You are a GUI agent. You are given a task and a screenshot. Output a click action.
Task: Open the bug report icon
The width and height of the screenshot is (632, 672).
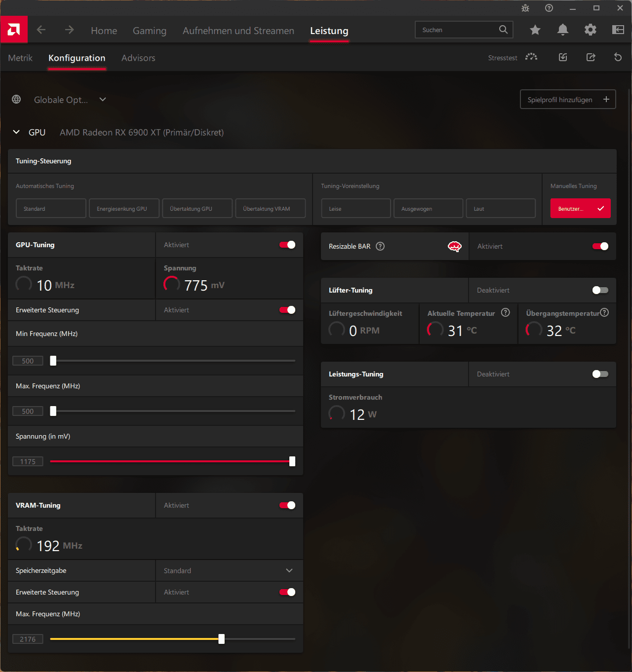[x=525, y=8]
